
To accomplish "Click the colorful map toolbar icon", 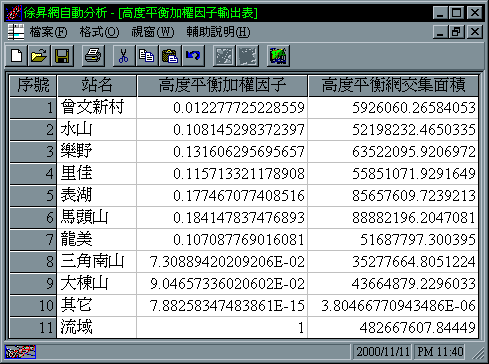I will [x=278, y=56].
